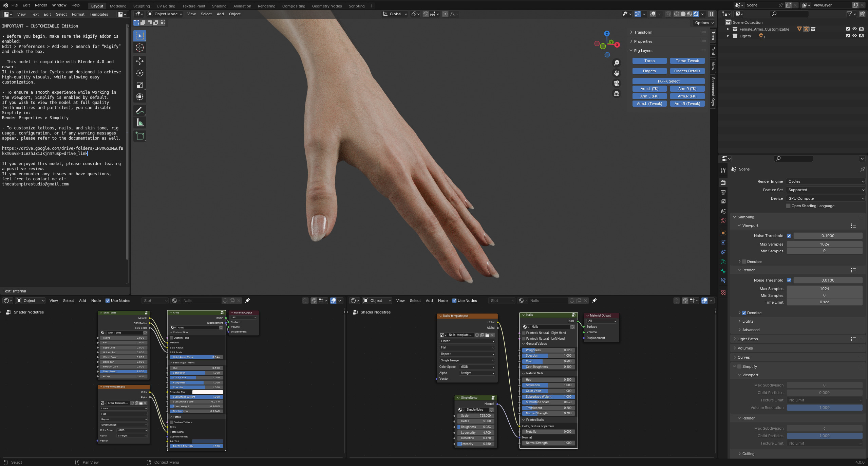Select the Cursor tool in viewport toolbar
This screenshot has width=868, height=466.
point(140,48)
